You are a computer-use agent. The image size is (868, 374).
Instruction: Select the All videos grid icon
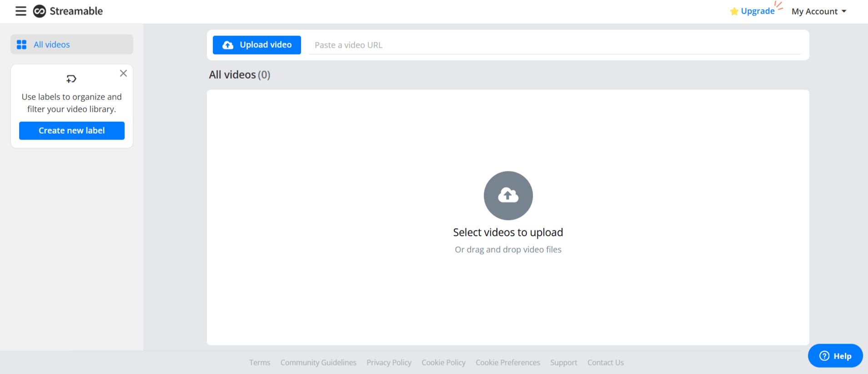click(21, 45)
